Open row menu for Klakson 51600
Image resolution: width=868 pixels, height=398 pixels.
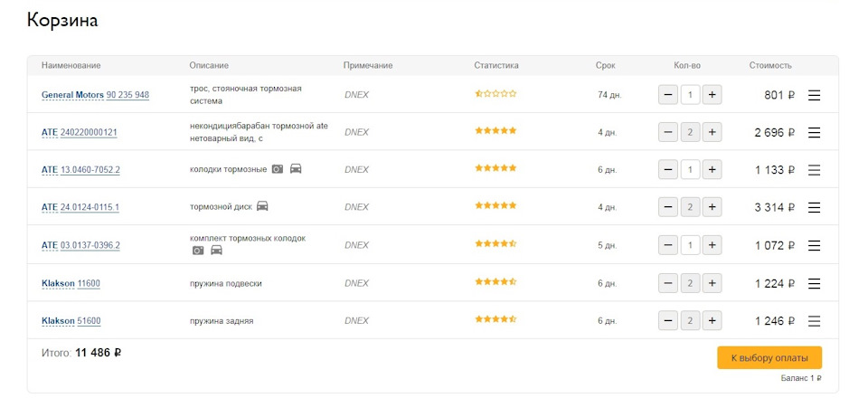click(814, 321)
